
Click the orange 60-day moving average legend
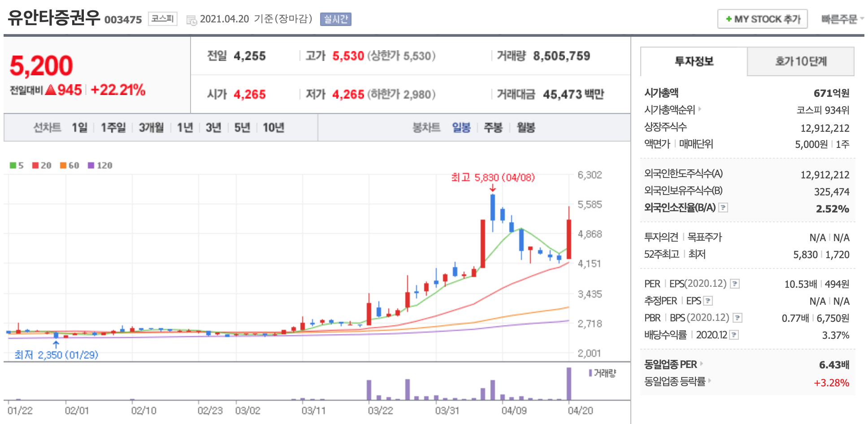click(x=69, y=165)
